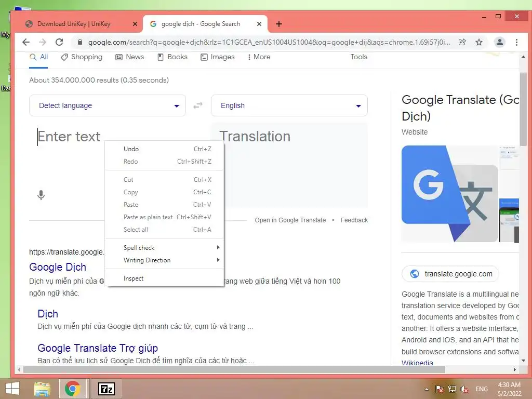The height and width of the screenshot is (399, 532).
Task: Open File Explorer from the taskbar
Action: (42, 389)
